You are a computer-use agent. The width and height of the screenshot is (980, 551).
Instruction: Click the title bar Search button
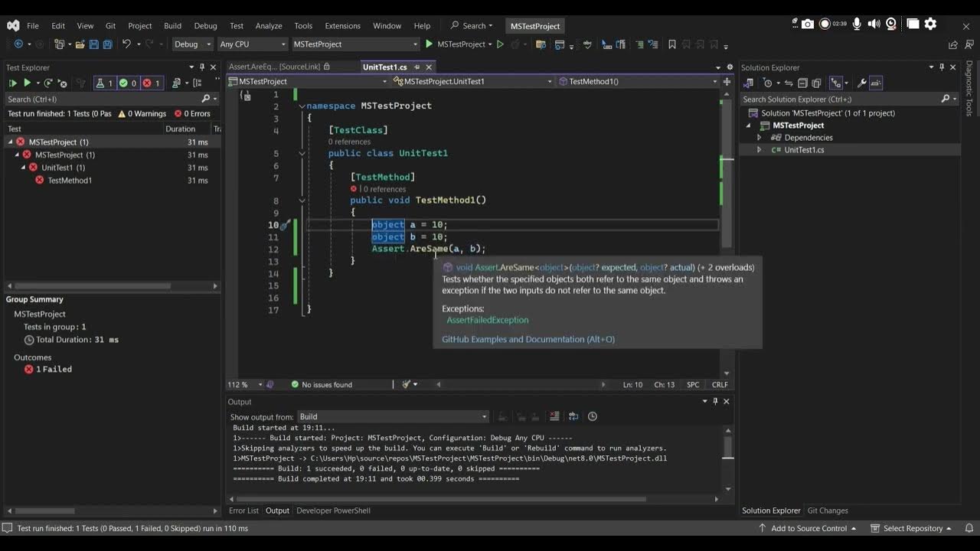[x=472, y=25]
